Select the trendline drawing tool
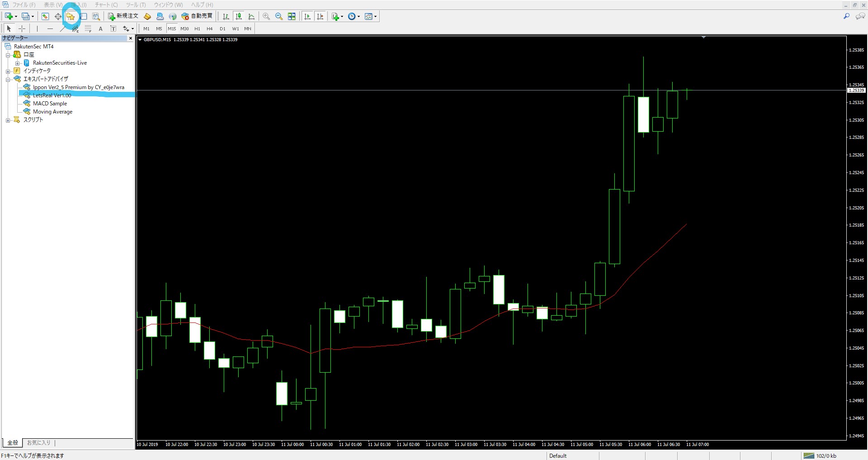This screenshot has width=868, height=460. (62, 28)
